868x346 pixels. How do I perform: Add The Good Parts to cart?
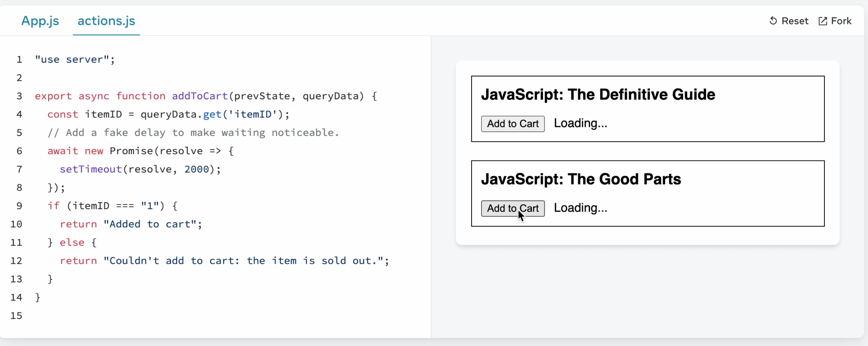(513, 208)
